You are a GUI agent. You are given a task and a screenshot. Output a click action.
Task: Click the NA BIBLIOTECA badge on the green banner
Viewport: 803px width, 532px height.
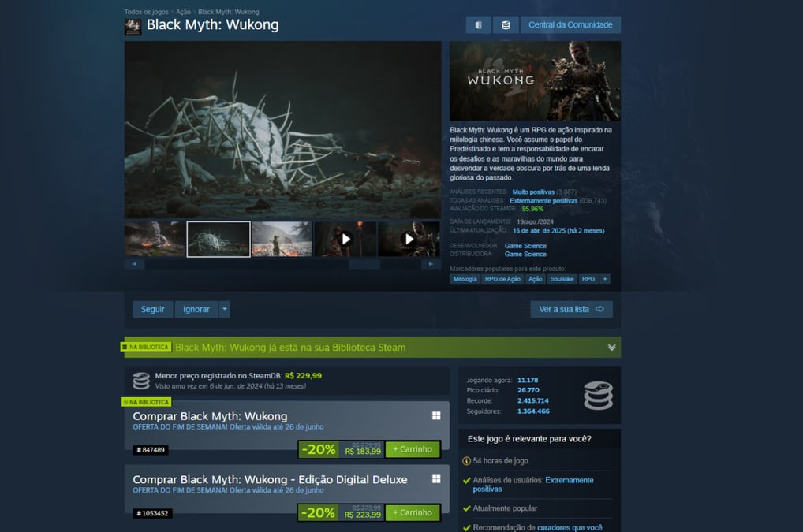click(x=146, y=347)
